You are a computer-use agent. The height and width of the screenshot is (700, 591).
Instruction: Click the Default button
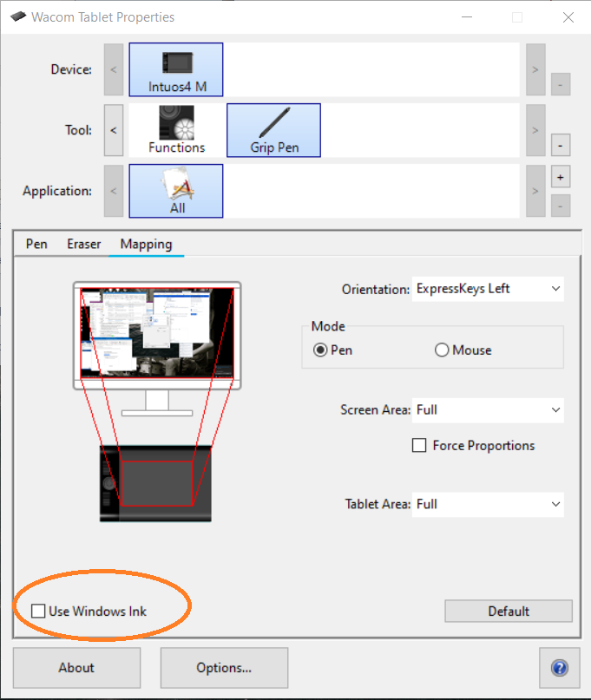click(509, 612)
